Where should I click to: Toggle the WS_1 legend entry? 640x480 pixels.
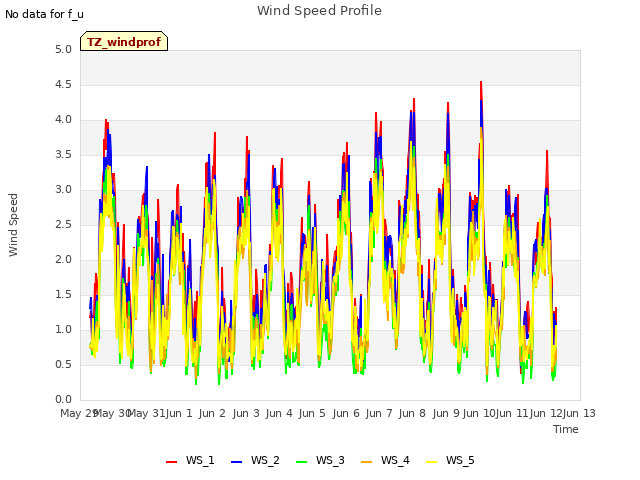190,460
